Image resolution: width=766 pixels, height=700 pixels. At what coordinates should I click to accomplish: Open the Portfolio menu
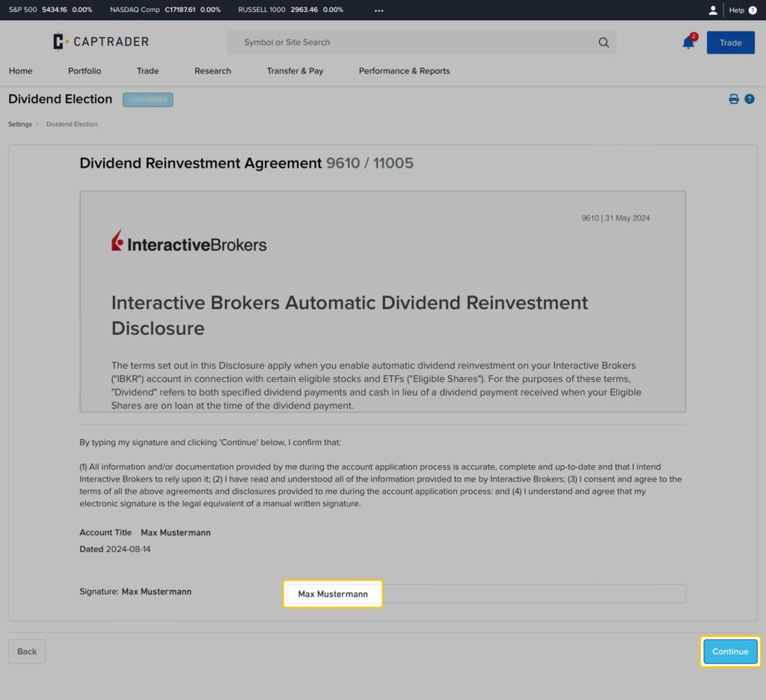point(85,71)
